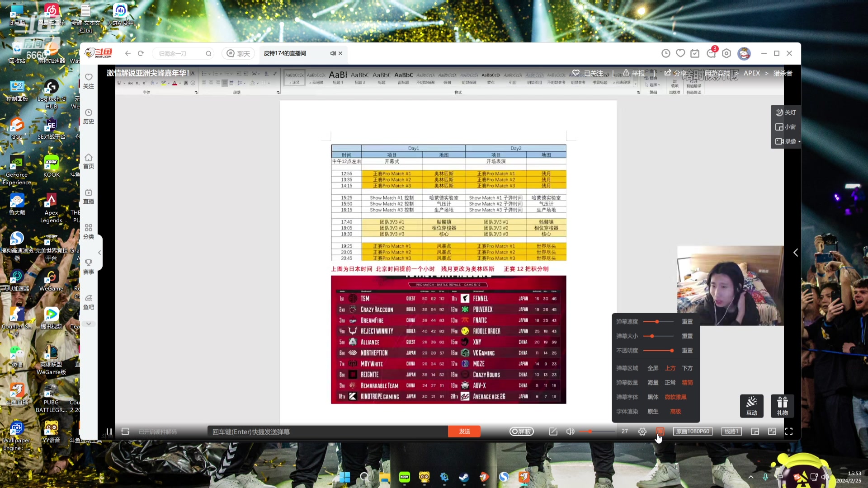Toggle web fullscreen icon

pyautogui.click(x=772, y=432)
